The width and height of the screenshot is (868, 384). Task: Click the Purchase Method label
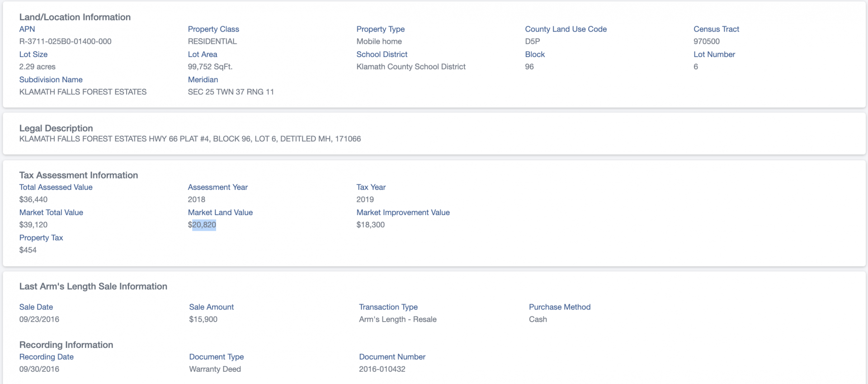pos(560,307)
